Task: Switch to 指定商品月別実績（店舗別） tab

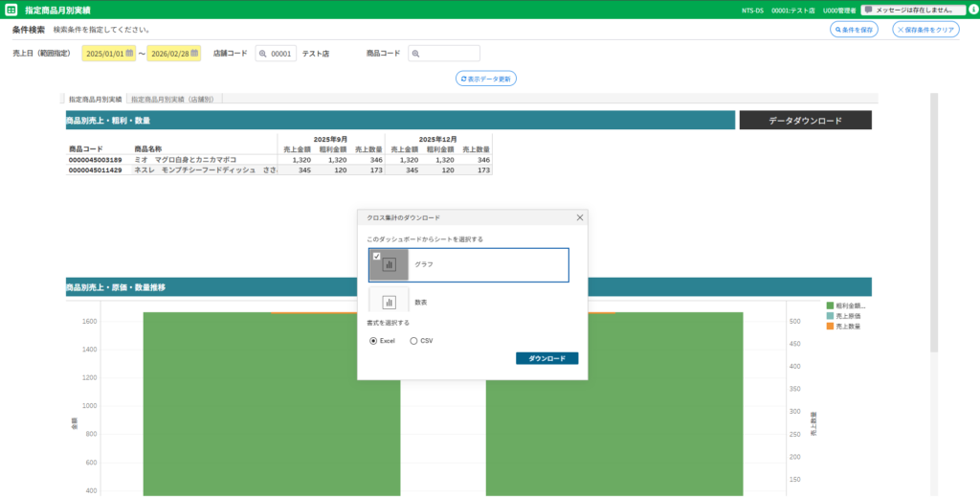Action: click(x=172, y=99)
